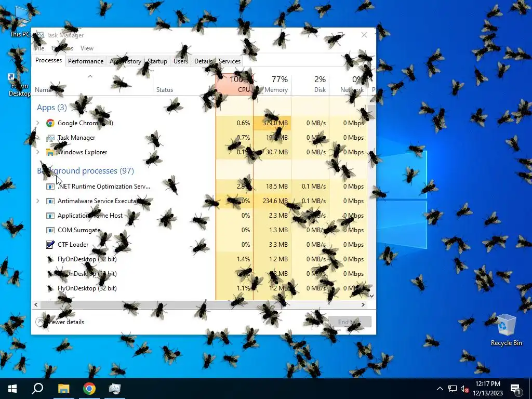The width and height of the screenshot is (532, 399).
Task: Click the End task button
Action: (x=350, y=322)
